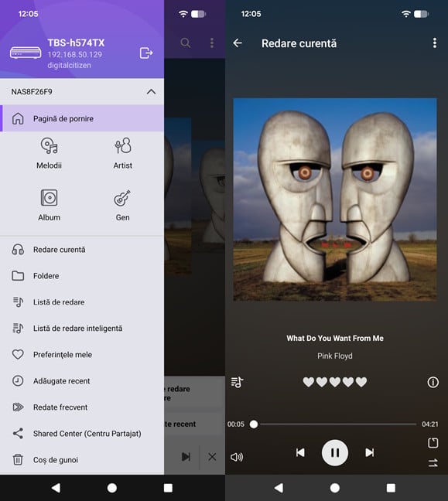
Task: Show song info with the i icon
Action: 433,382
